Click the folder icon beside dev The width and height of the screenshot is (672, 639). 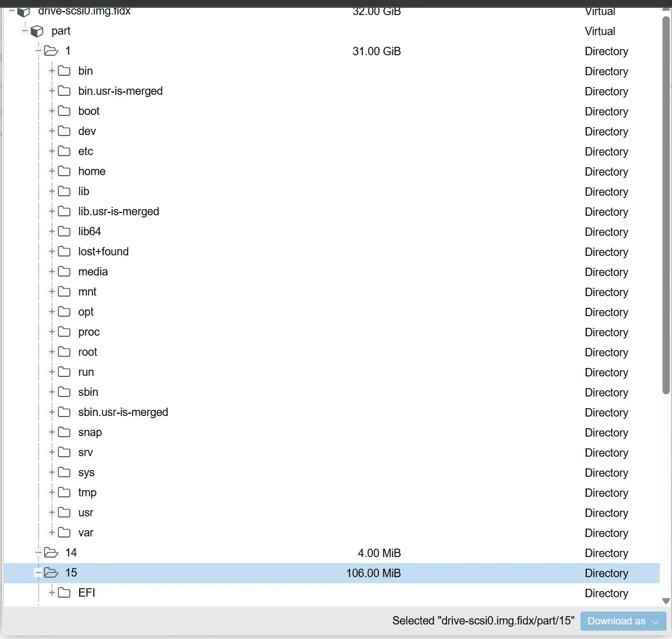click(x=64, y=131)
